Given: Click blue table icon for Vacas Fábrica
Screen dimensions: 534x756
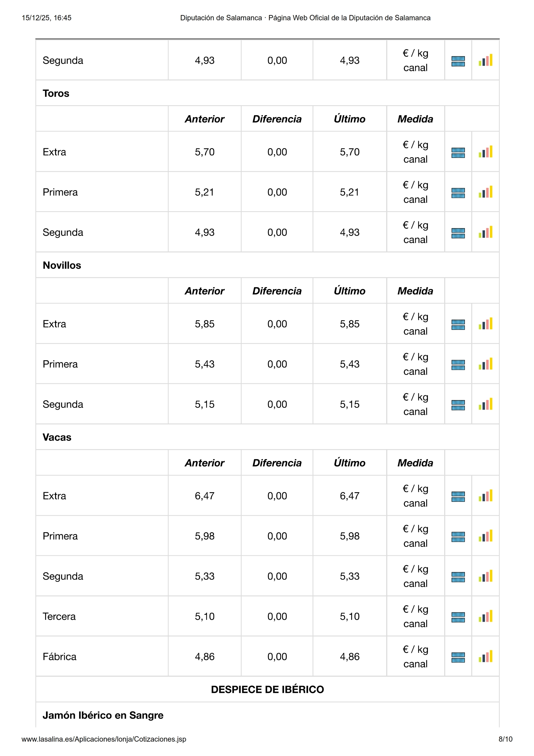Looking at the screenshot, I should (x=458, y=657).
